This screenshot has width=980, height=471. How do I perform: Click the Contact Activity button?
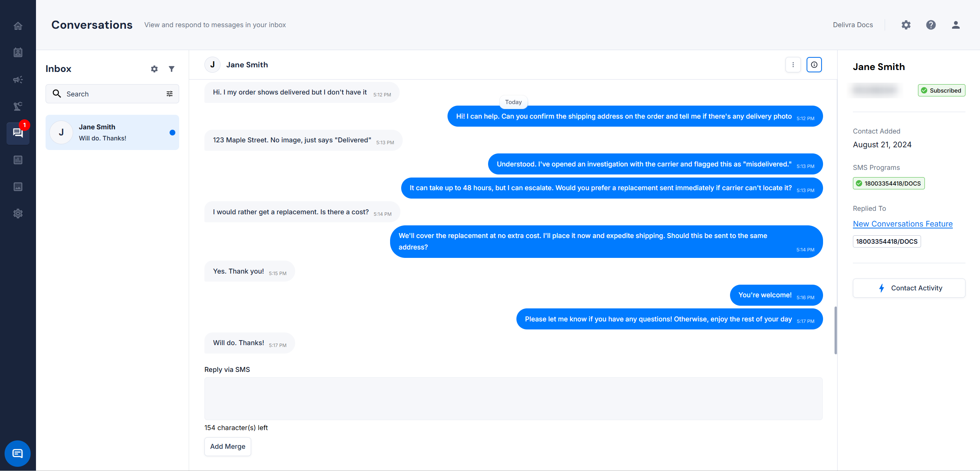click(x=909, y=288)
